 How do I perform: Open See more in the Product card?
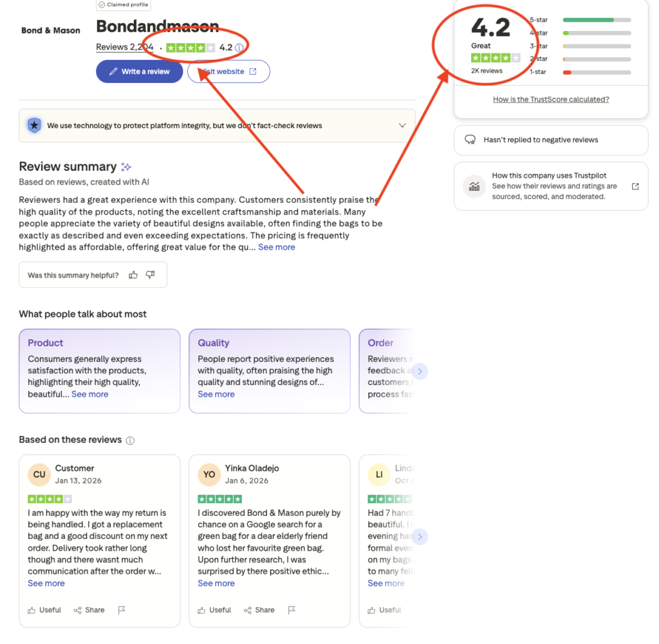click(x=90, y=394)
